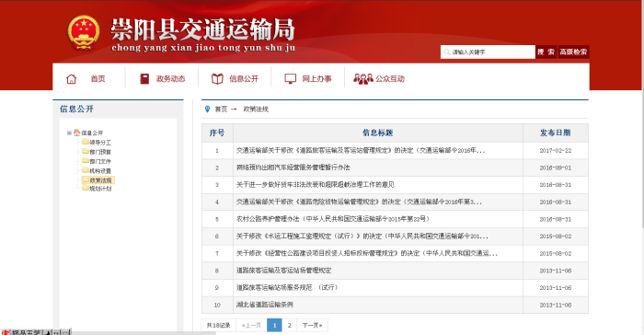Click the blue location pin icon
This screenshot has height=335, width=644.
(x=207, y=109)
